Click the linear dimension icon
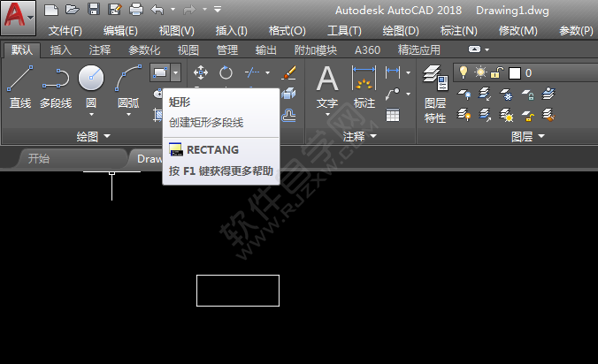The image size is (598, 364). pos(393,72)
